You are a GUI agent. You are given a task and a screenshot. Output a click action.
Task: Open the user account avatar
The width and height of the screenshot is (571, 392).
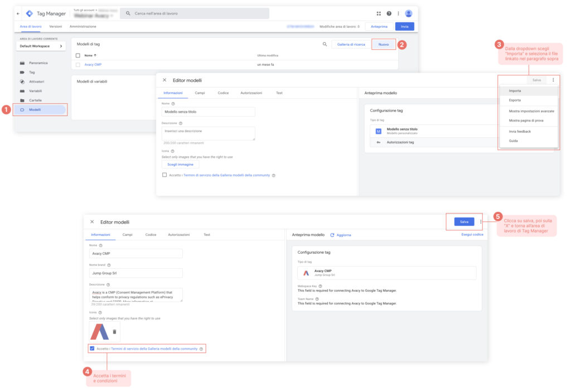(x=409, y=13)
